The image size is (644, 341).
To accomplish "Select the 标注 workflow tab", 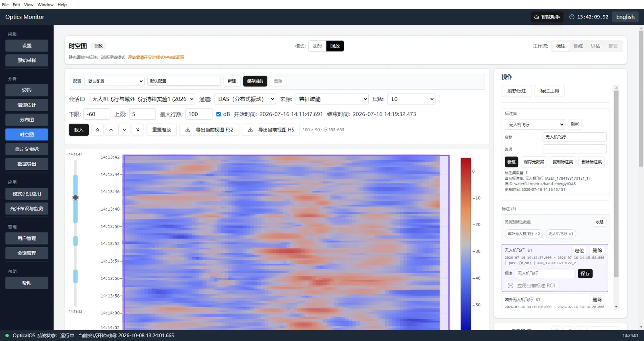I will tap(561, 46).
